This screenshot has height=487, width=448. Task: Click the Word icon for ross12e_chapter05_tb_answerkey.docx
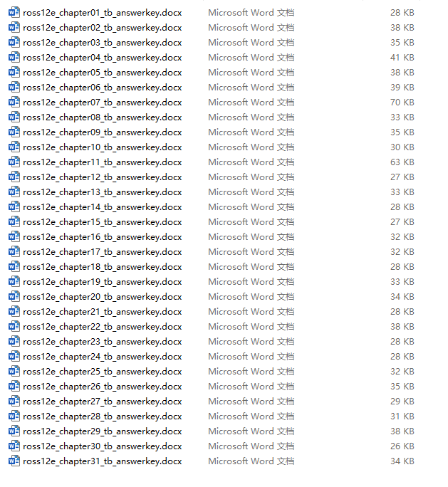click(x=14, y=73)
